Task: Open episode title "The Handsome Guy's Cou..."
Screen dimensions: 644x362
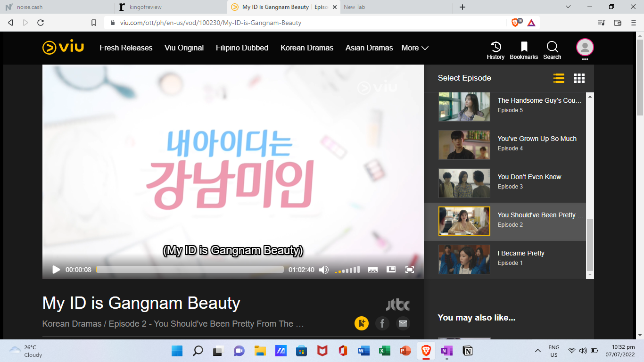Action: (x=540, y=100)
